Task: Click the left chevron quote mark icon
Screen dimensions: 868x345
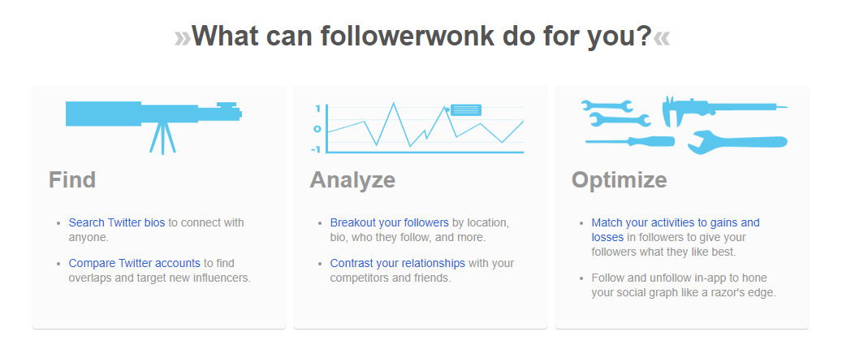Action: pyautogui.click(x=183, y=37)
